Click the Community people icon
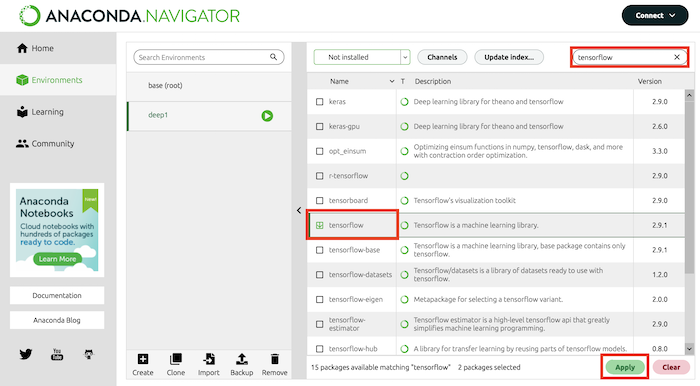Screen dimensions: 700x386 22,144
